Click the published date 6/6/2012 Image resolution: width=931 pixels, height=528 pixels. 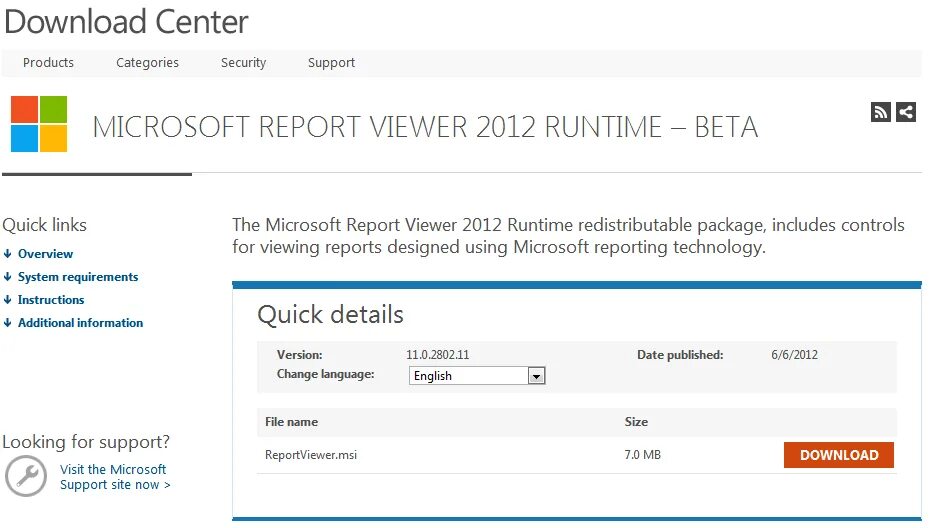pyautogui.click(x=794, y=355)
